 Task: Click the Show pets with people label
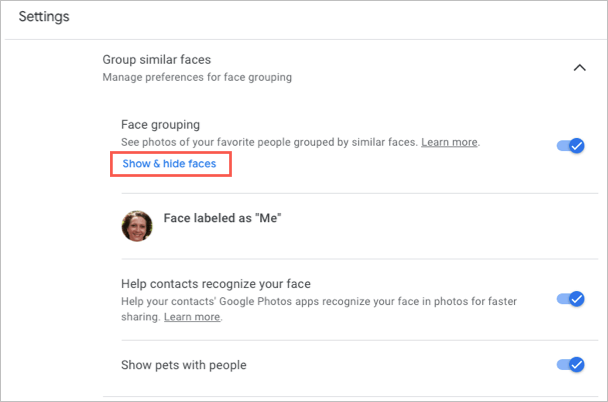183,365
